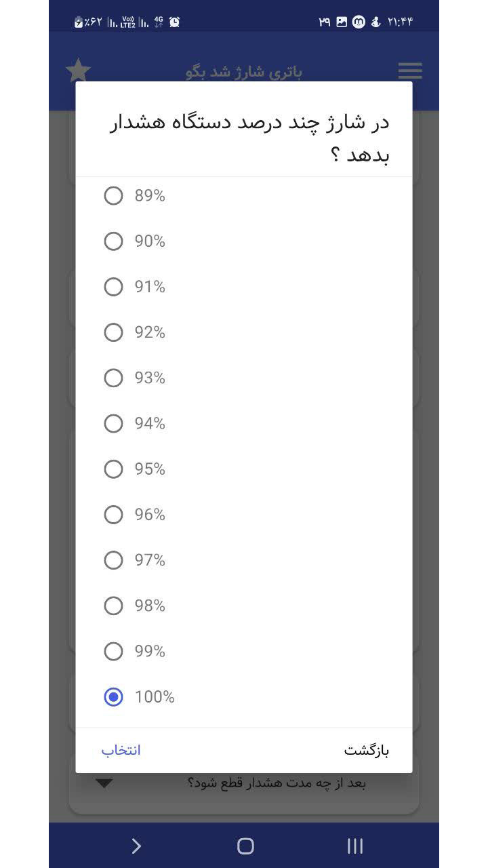Open the recent apps navigation icon
Image resolution: width=488 pixels, height=868 pixels.
354,846
